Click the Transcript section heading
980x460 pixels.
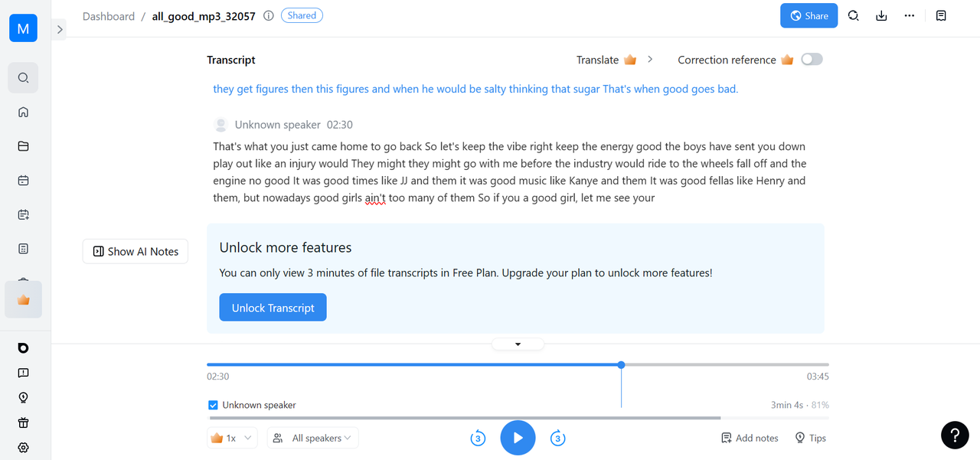(231, 60)
